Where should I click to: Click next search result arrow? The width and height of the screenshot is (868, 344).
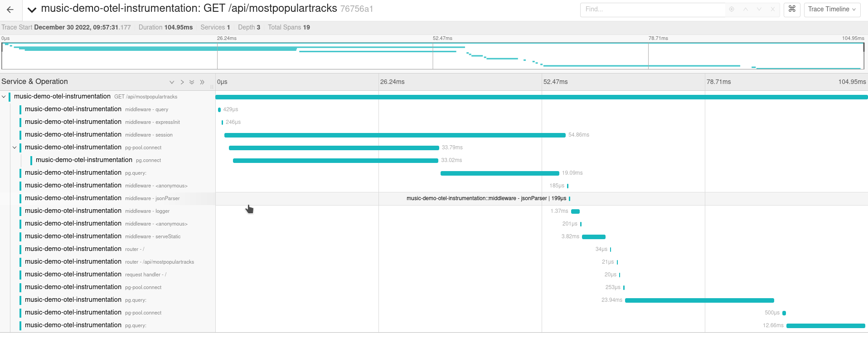tap(759, 9)
